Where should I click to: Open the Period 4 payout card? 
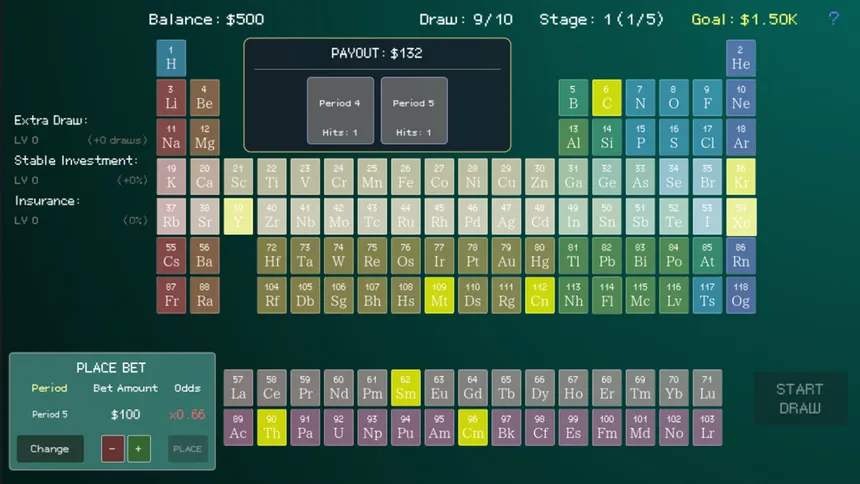tap(340, 110)
